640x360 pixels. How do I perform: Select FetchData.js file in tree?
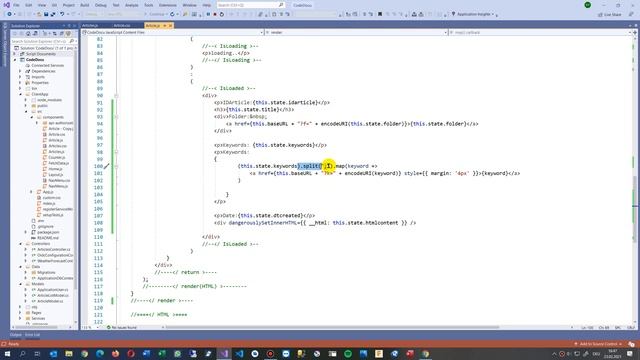click(58, 163)
